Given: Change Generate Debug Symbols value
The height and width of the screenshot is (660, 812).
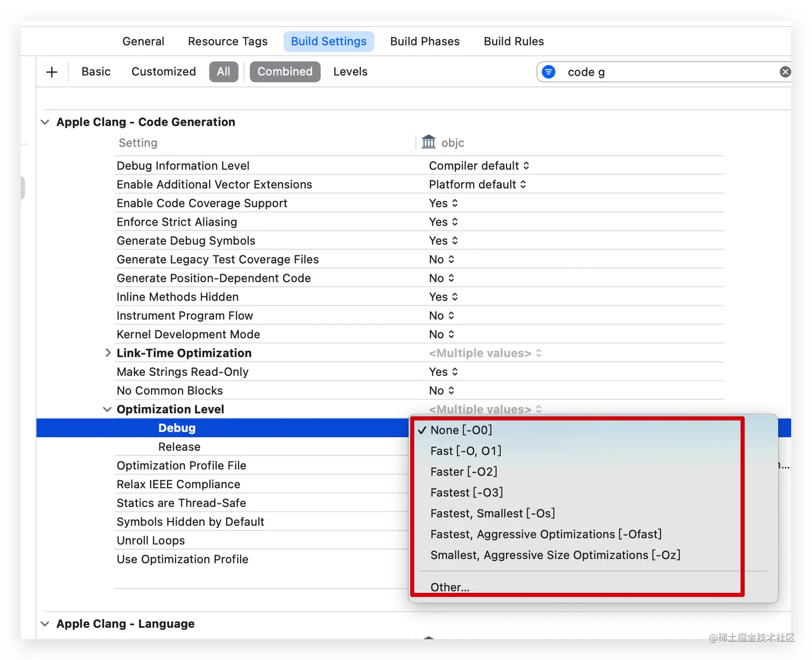Looking at the screenshot, I should pyautogui.click(x=444, y=241).
